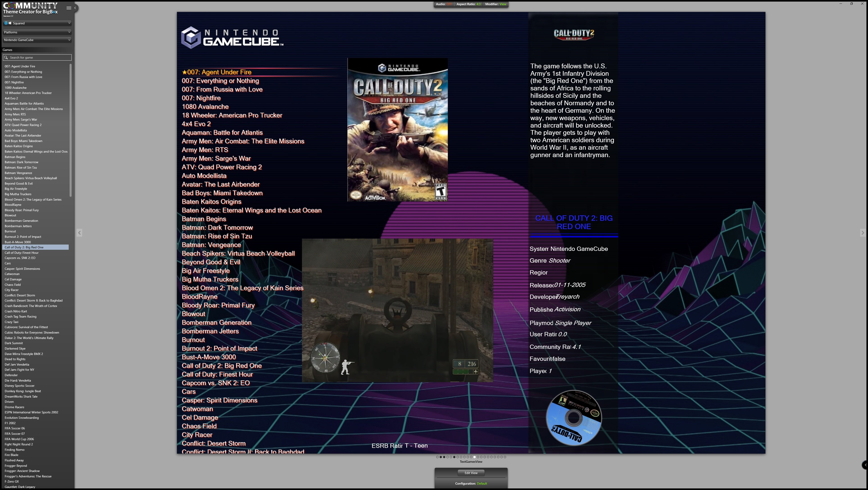Change the Configuration Default setting
The image size is (868, 490).
coord(471,484)
